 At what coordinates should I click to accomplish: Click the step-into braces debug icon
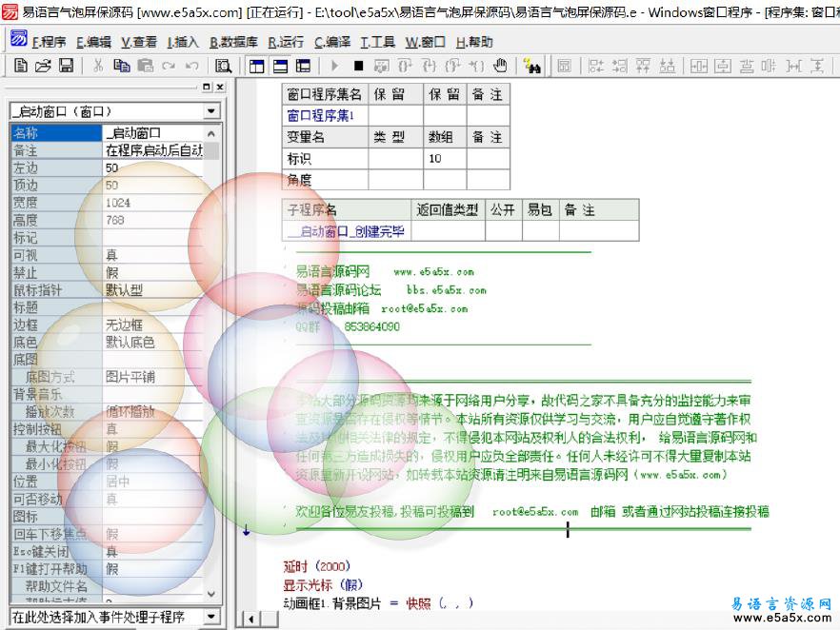tap(429, 66)
